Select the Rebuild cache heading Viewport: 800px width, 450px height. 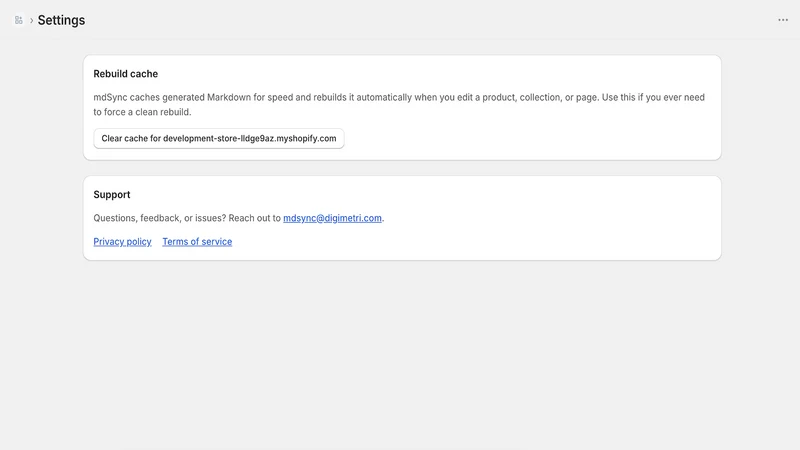point(126,74)
